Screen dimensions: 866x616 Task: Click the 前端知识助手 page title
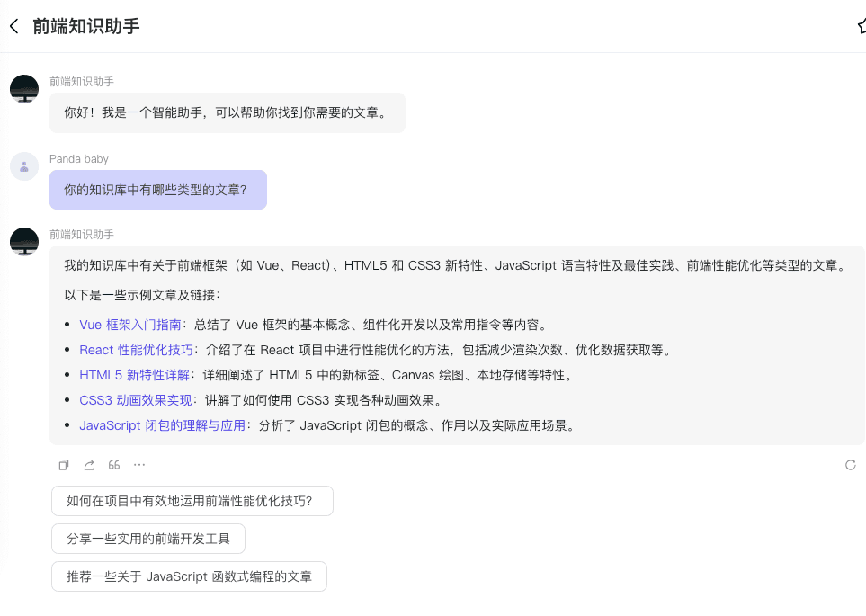86,26
